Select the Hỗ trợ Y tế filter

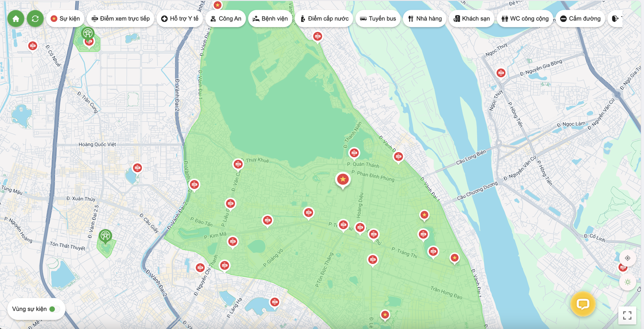[x=180, y=19]
